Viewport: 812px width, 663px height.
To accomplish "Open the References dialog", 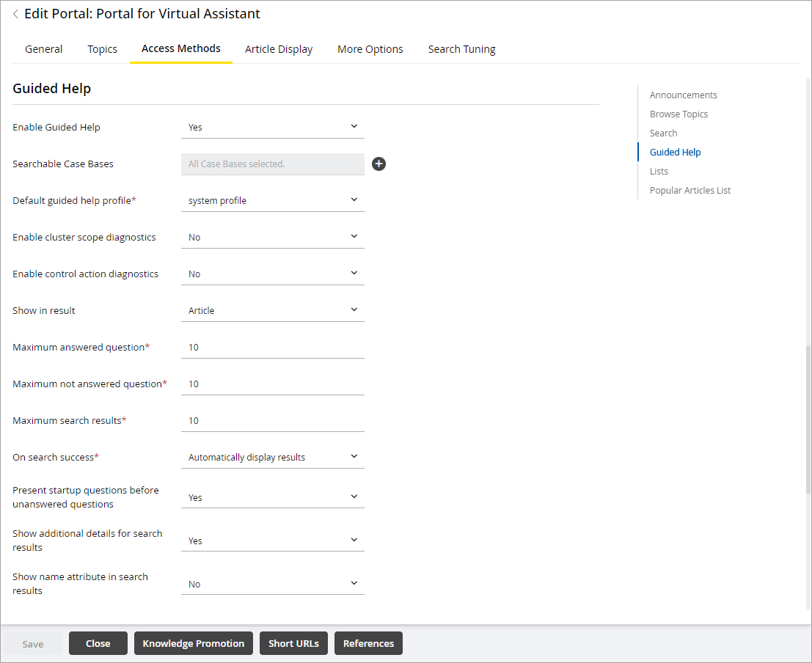I will [368, 643].
